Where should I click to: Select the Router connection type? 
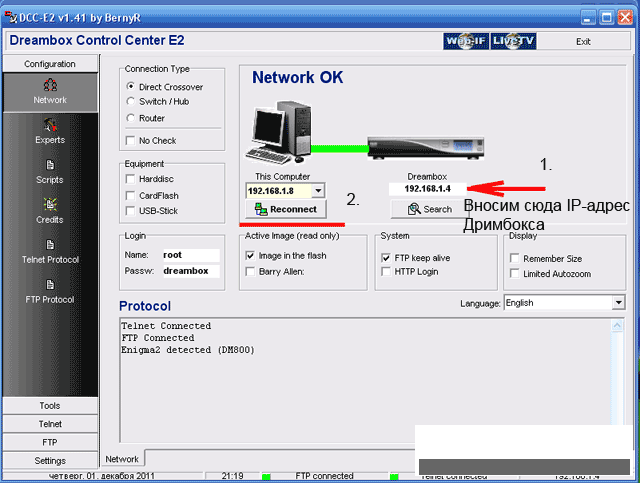point(132,118)
